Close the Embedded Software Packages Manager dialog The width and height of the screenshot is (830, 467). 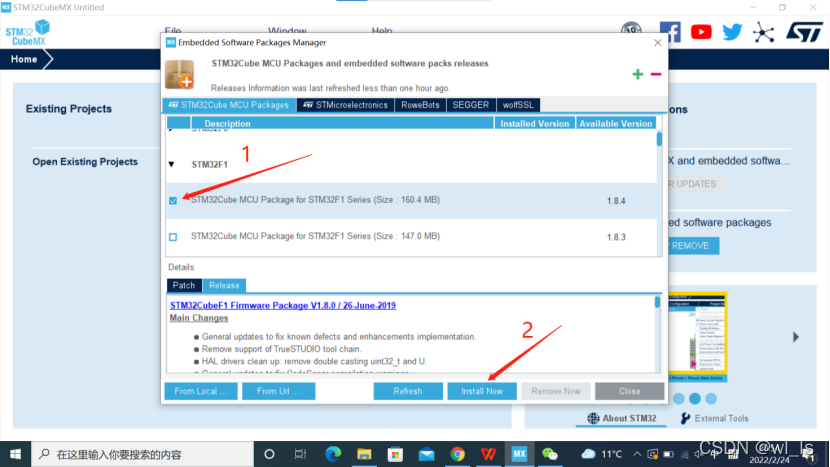[x=657, y=42]
